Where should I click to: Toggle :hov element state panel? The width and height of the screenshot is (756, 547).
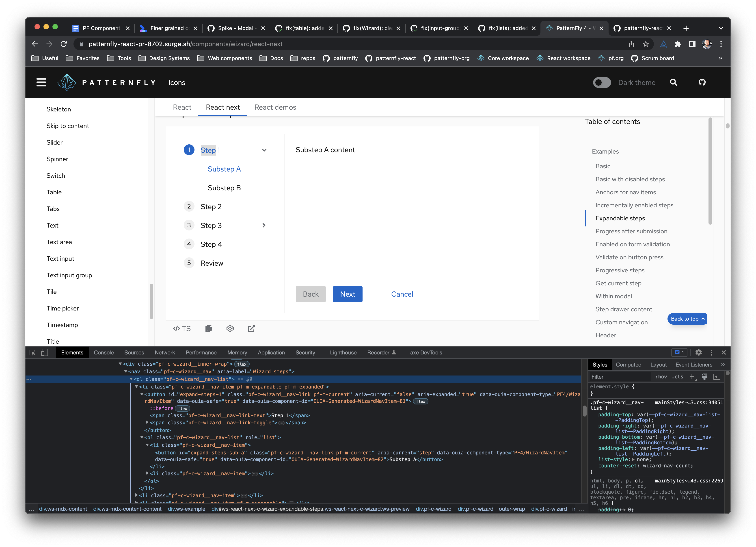(661, 377)
